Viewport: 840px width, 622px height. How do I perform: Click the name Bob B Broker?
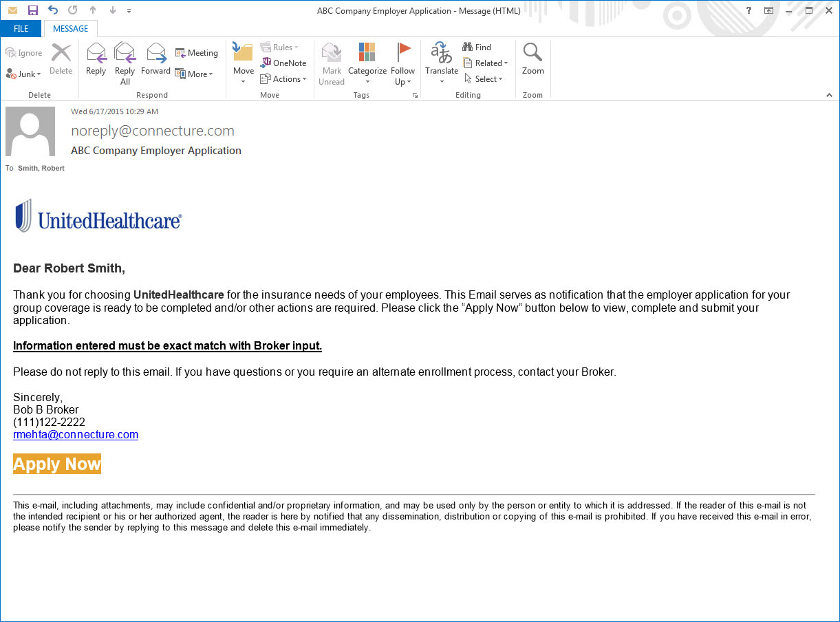(46, 410)
